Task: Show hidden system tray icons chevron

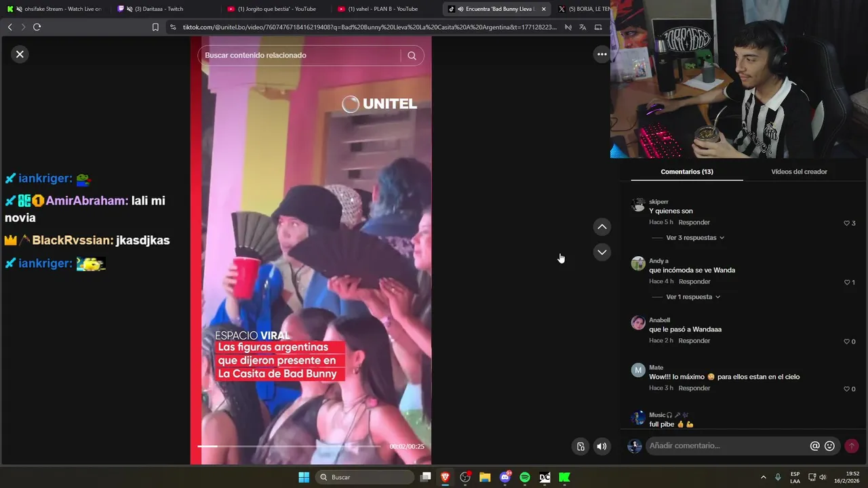Action: [763, 477]
